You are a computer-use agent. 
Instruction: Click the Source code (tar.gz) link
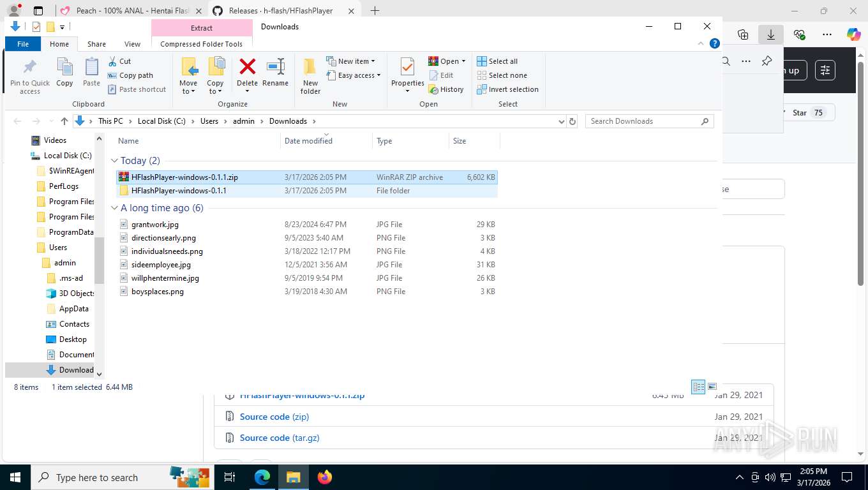tap(280, 438)
